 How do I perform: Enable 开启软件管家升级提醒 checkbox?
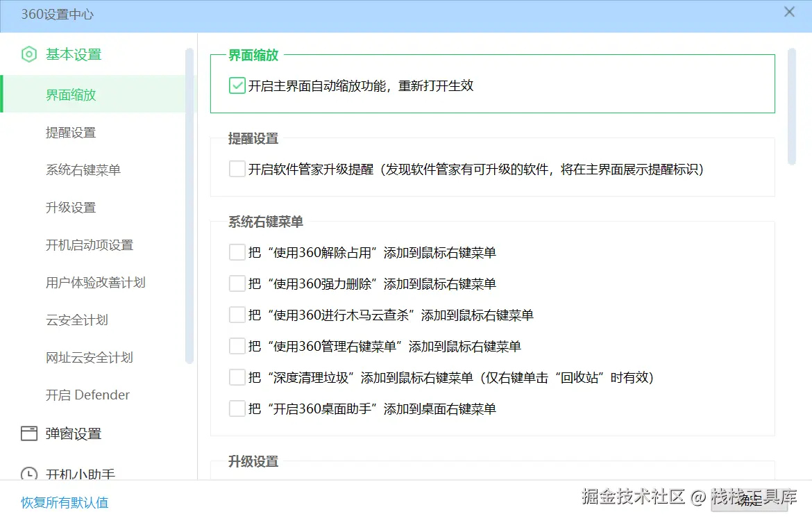tap(237, 169)
